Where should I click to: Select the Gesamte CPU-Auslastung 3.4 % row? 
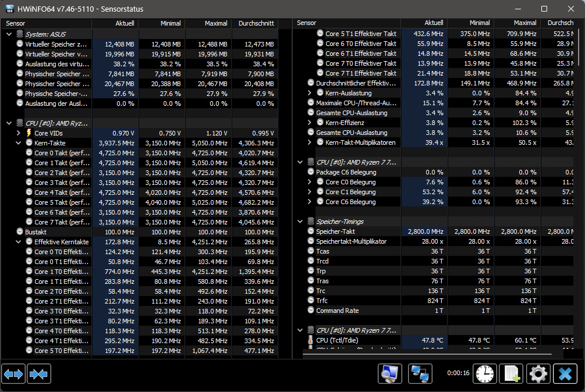(x=435, y=112)
